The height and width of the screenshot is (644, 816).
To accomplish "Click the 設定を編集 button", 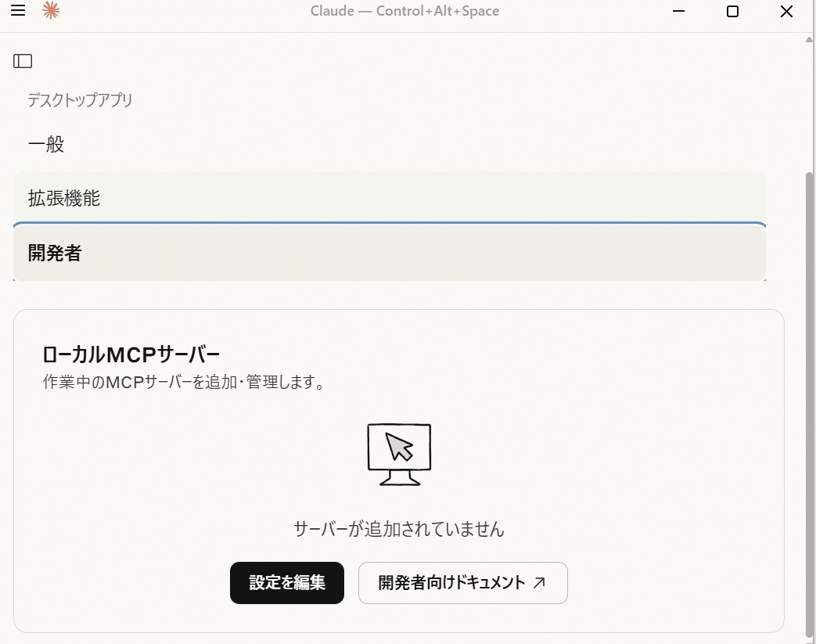I will click(x=287, y=582).
